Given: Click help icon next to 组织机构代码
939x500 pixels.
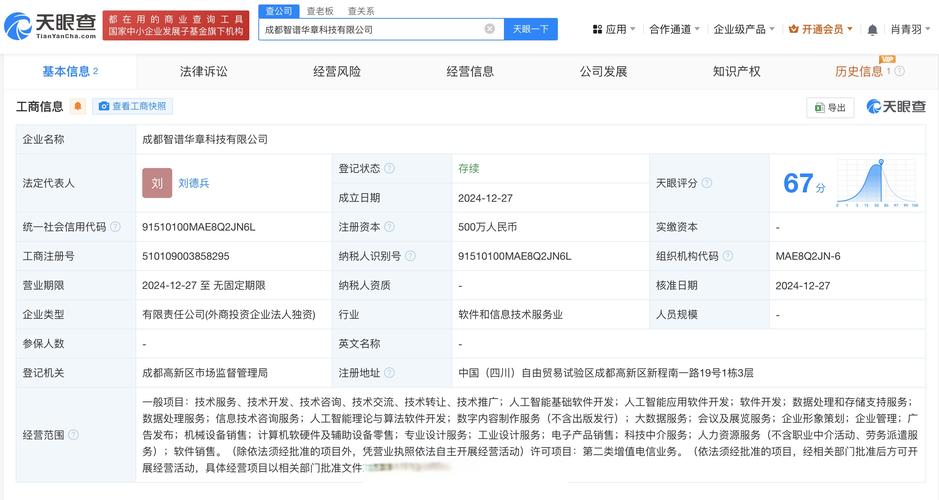Looking at the screenshot, I should 728,256.
